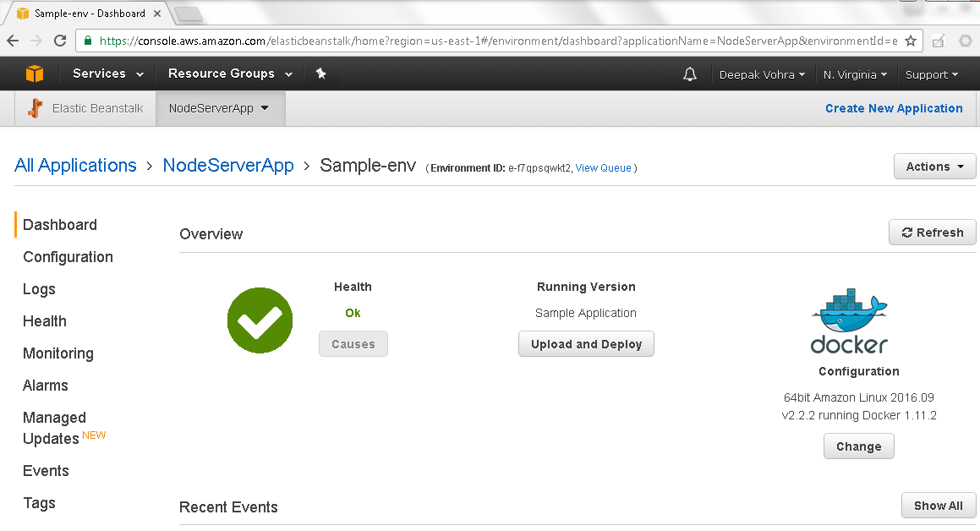The height and width of the screenshot is (531, 980).
Task: Click the Recent Events heading
Action: 228,507
